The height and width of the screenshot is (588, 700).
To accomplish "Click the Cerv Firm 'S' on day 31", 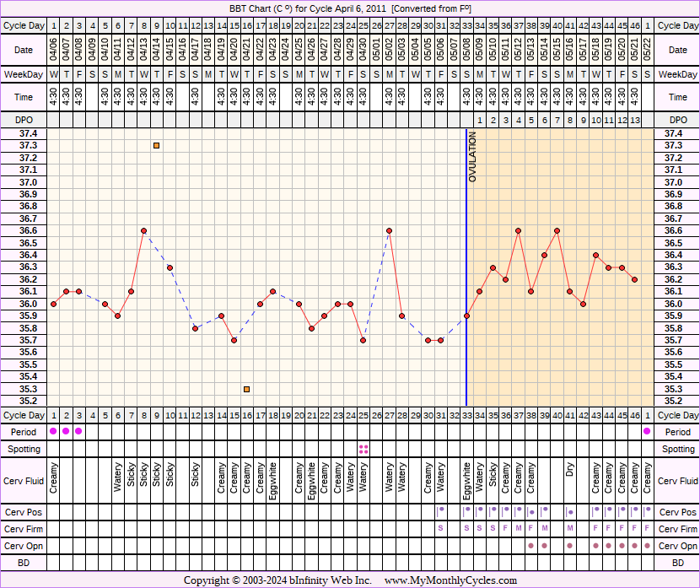I will [x=440, y=528].
